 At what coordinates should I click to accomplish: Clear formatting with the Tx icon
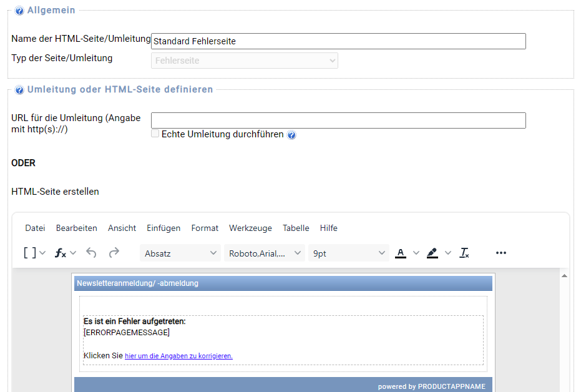(464, 253)
